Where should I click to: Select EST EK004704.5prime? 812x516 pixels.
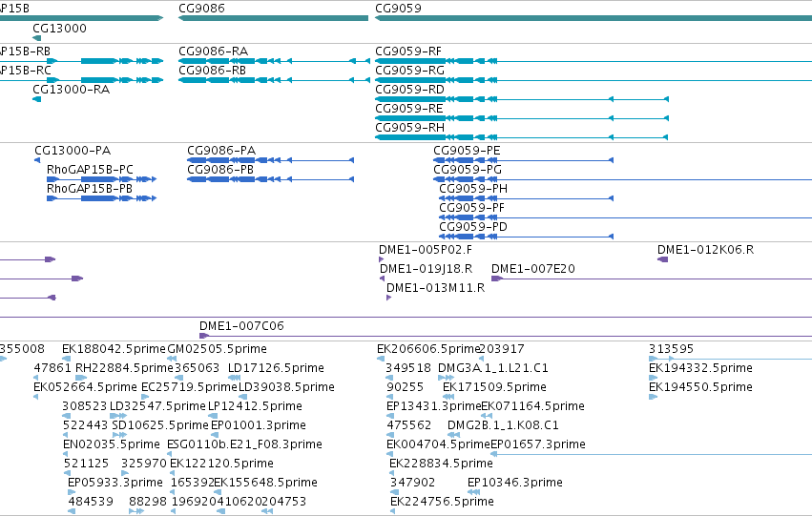(438, 444)
